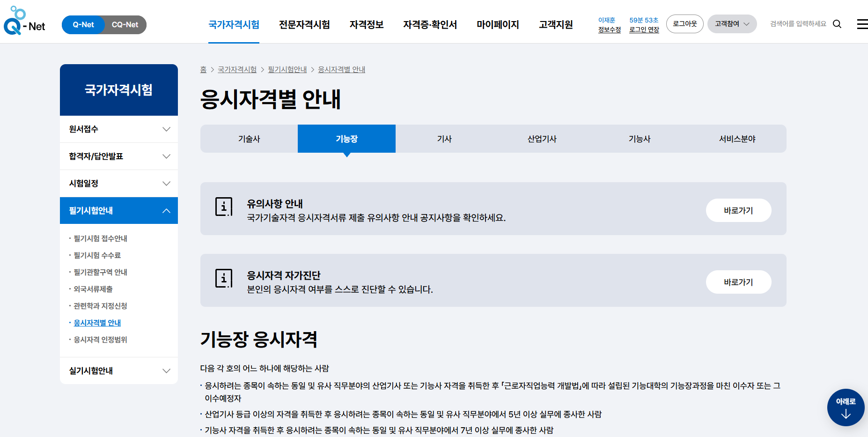This screenshot has width=868, height=437.
Task: Click info icon beside 응시자격 자가진단
Action: (x=224, y=278)
